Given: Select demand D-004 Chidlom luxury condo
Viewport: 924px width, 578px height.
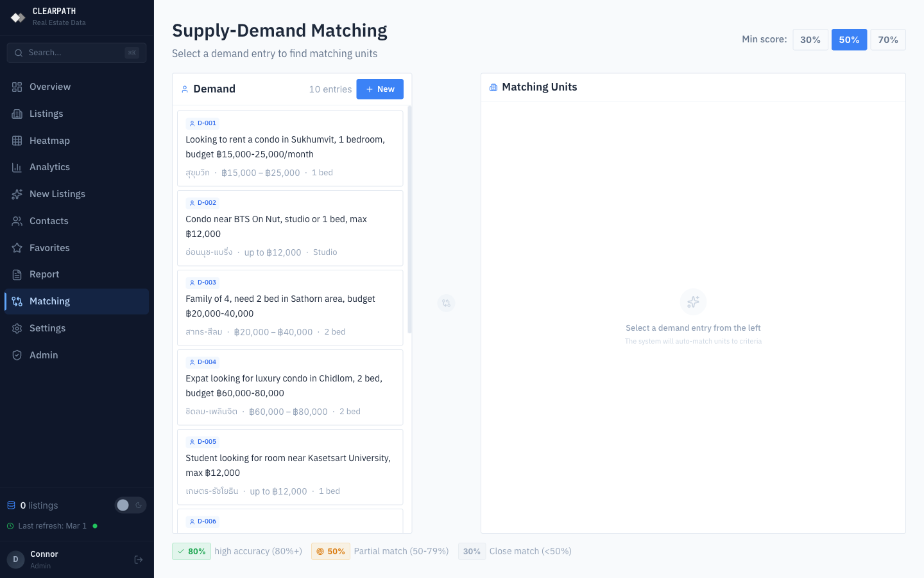Looking at the screenshot, I should [290, 387].
